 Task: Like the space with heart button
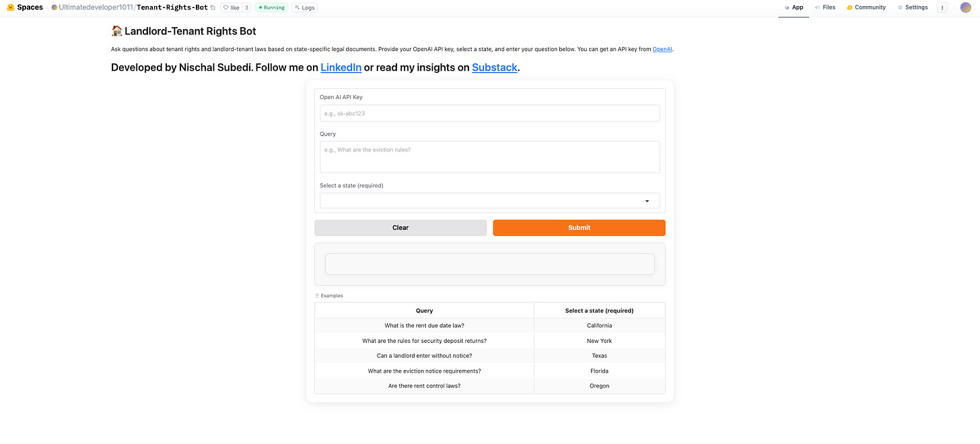pos(231,7)
